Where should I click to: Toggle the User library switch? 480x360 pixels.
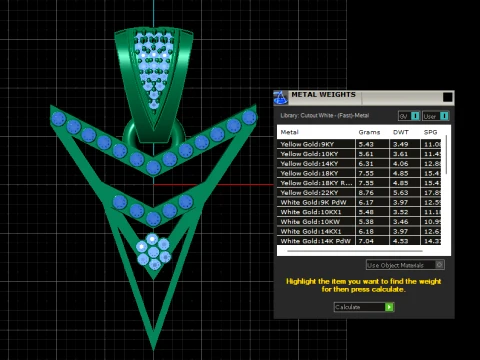(x=436, y=116)
